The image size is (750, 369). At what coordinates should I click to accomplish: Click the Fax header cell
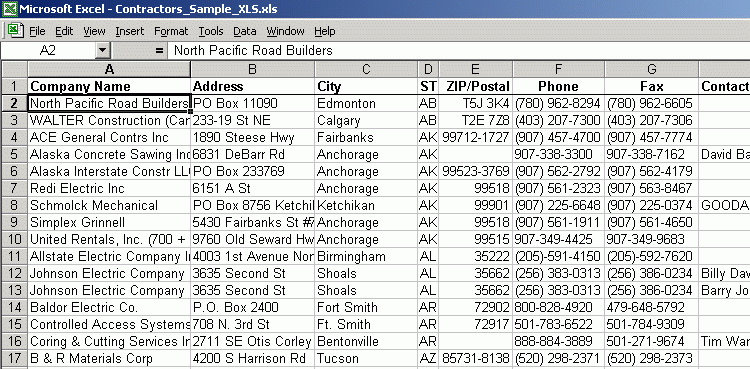tap(651, 86)
